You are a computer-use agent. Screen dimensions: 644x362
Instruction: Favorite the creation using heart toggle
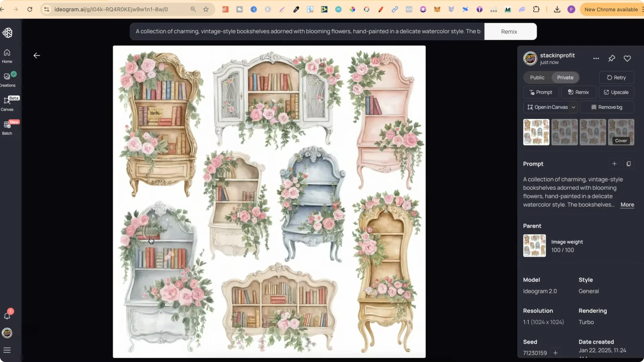point(628,58)
